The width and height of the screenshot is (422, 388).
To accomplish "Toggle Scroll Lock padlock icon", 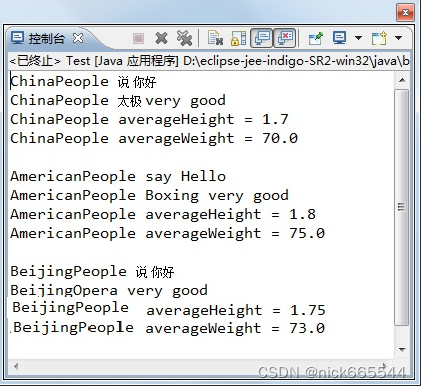I will (238, 38).
